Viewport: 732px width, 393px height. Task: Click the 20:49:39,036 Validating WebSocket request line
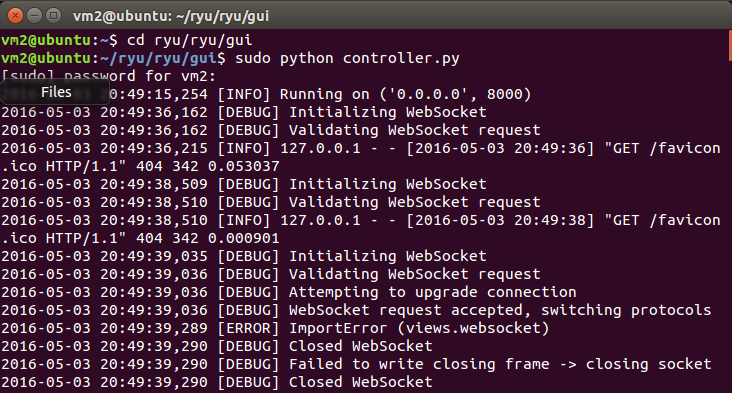tap(271, 274)
